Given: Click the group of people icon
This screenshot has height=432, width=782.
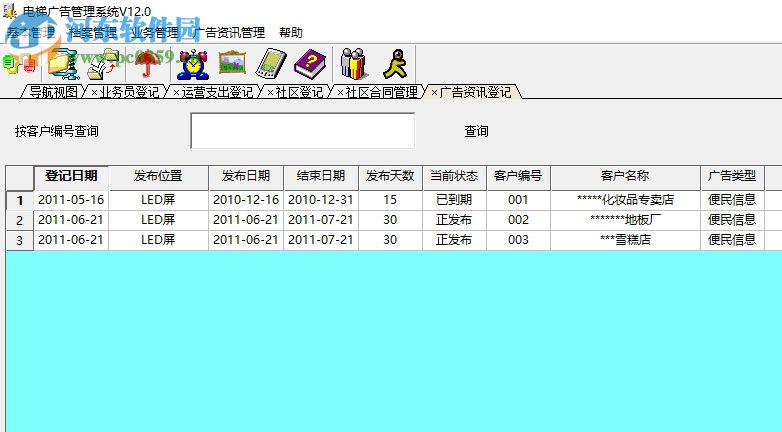Looking at the screenshot, I should click(353, 64).
